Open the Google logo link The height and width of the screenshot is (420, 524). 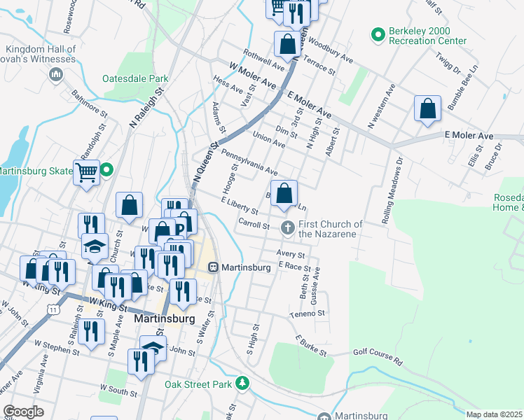pos(23,412)
